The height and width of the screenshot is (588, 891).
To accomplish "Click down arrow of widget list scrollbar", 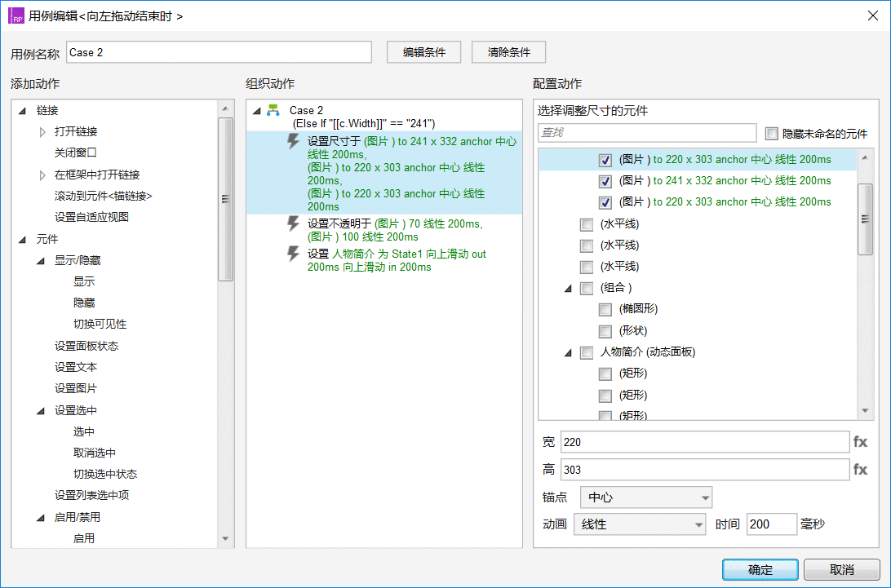I will click(x=865, y=411).
